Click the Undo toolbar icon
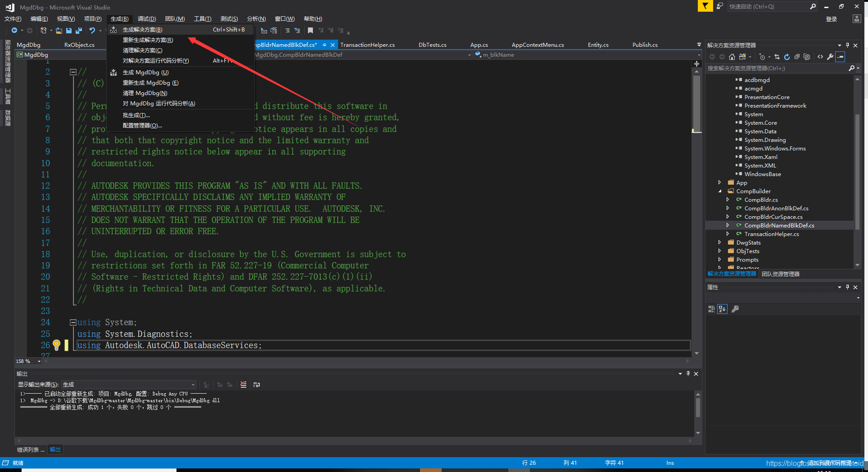The width and height of the screenshot is (868, 472). tap(92, 30)
